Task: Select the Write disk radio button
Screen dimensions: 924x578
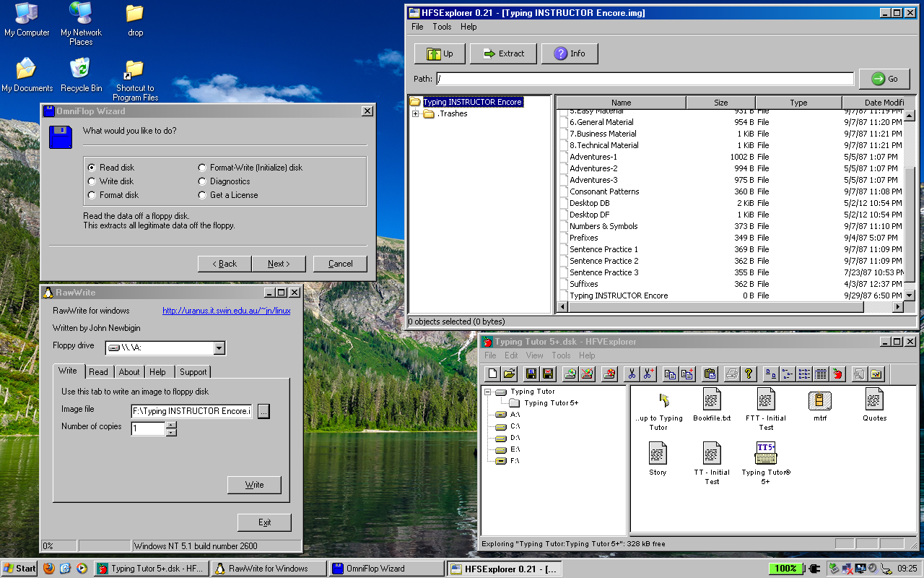Action: click(92, 181)
